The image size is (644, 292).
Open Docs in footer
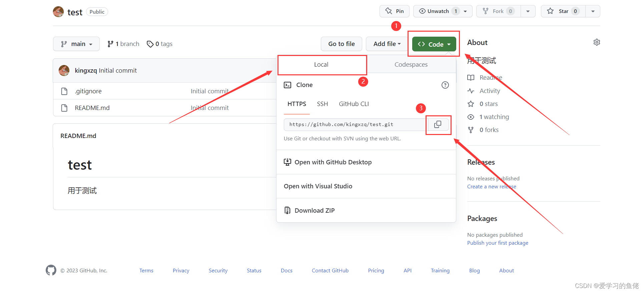(286, 271)
